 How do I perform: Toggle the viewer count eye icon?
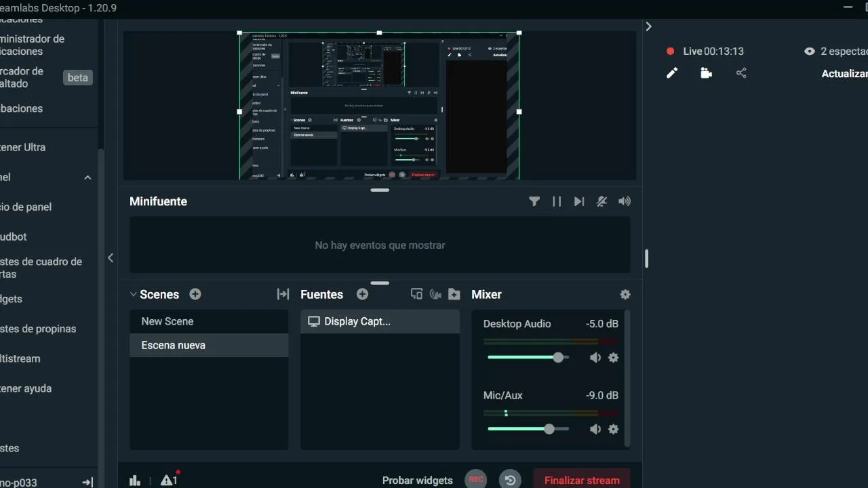[809, 51]
